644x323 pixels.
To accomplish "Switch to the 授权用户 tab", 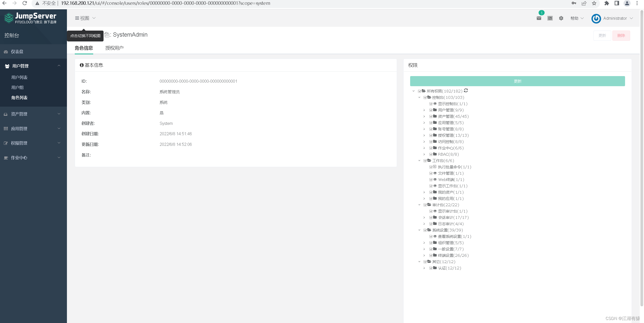I will pos(114,48).
